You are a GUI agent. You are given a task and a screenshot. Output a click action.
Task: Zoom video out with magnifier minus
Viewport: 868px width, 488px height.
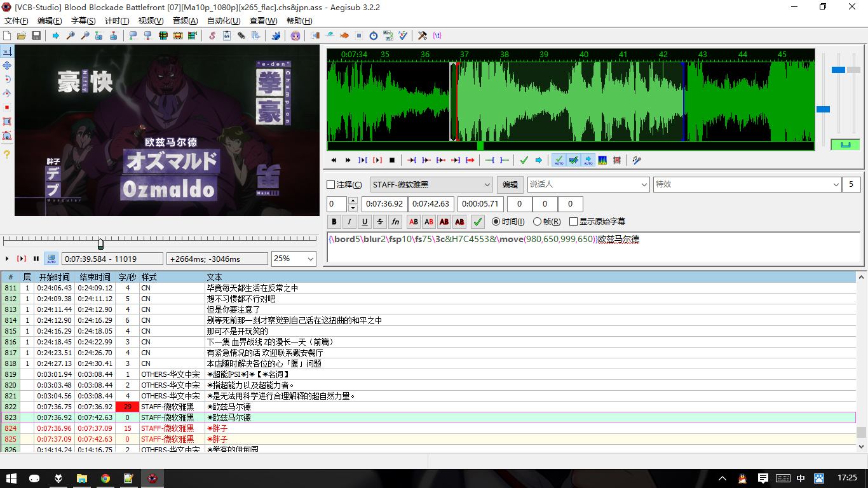[85, 36]
